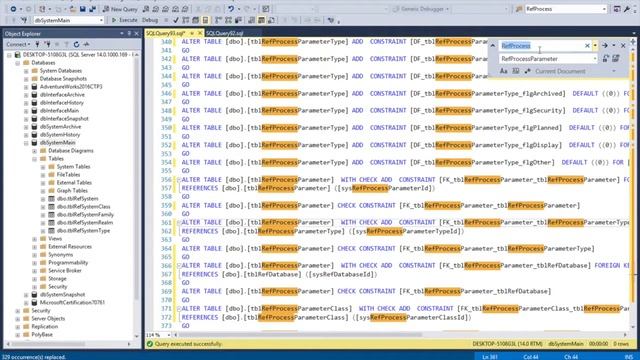Collapse the replace row toggle arrow

pyautogui.click(x=493, y=46)
